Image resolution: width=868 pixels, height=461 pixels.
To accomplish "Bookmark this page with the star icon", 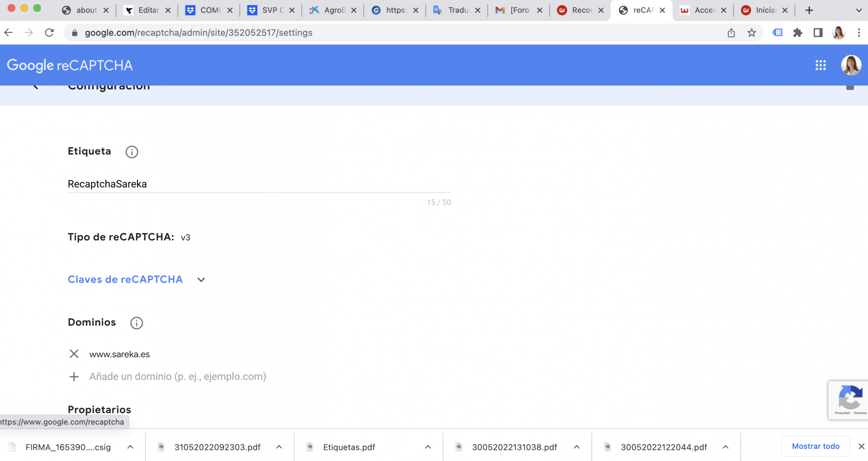I will tap(752, 32).
